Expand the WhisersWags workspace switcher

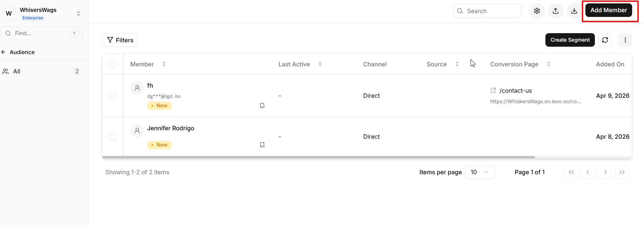point(78,14)
